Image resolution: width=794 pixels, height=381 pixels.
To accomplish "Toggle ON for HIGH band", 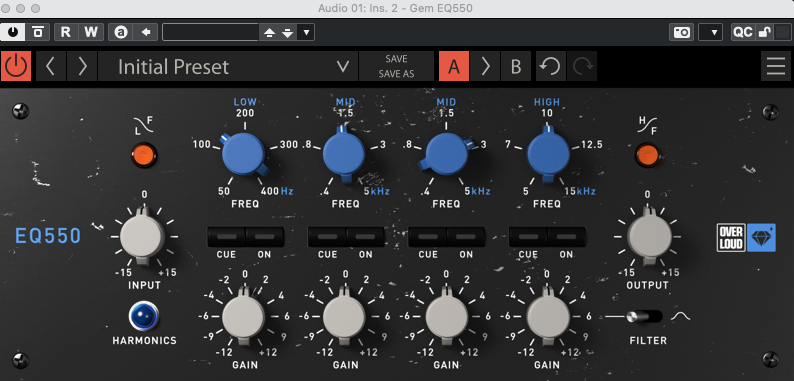I will (x=566, y=237).
